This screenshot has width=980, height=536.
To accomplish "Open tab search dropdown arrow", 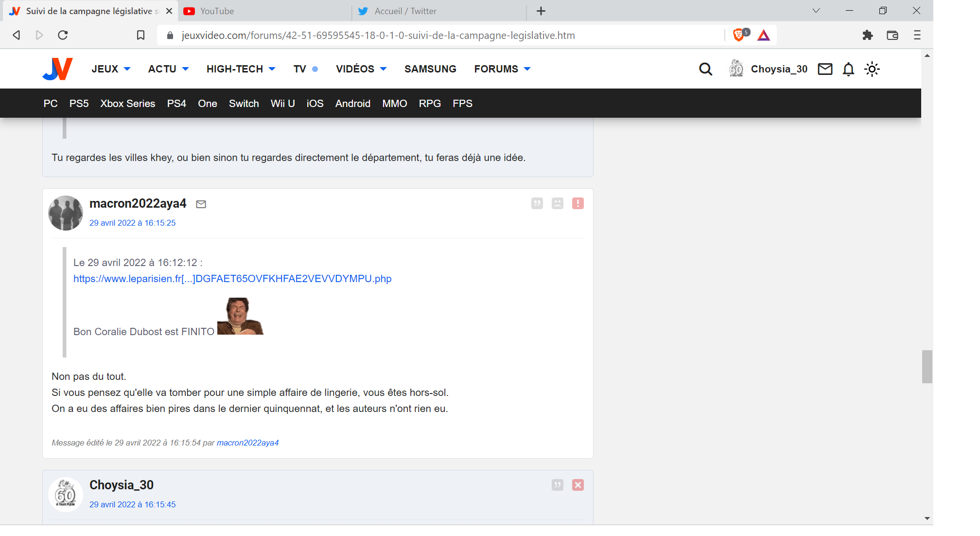I will click(816, 11).
